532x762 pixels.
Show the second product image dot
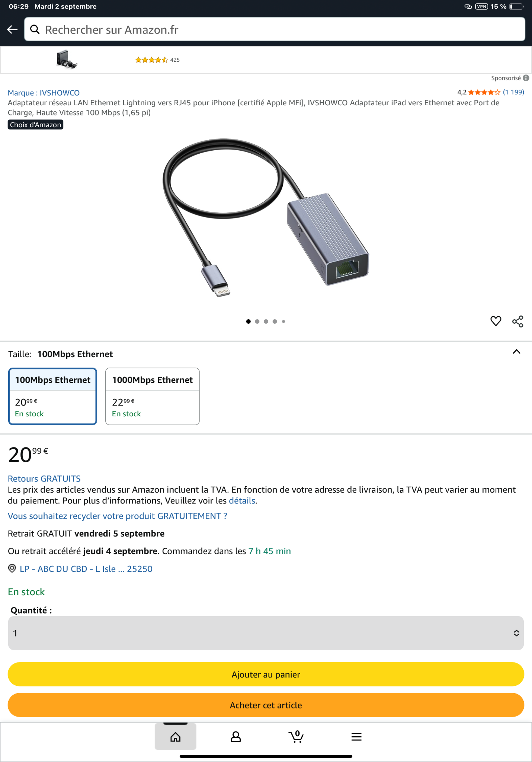coord(257,321)
